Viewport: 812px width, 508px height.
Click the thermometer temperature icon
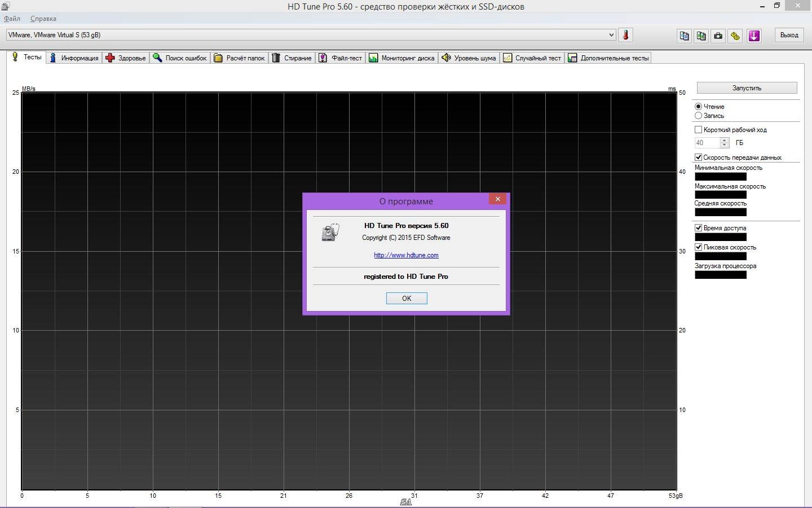(625, 35)
